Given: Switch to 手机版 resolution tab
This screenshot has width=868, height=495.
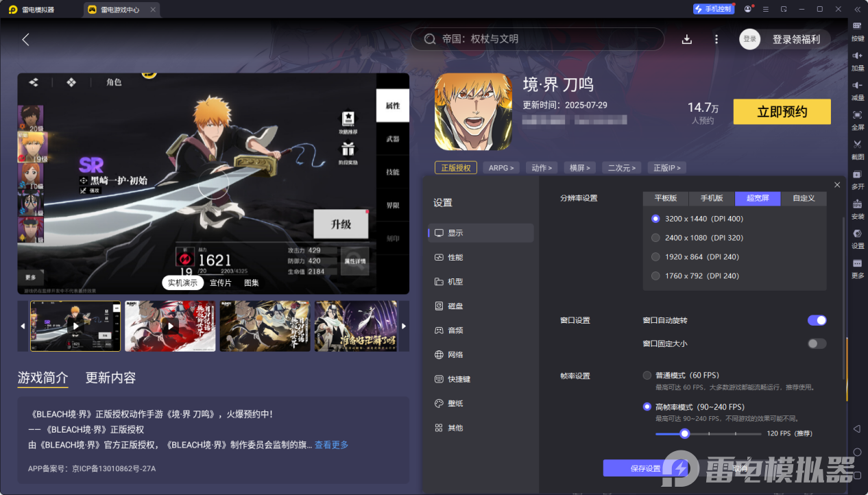Looking at the screenshot, I should click(712, 198).
